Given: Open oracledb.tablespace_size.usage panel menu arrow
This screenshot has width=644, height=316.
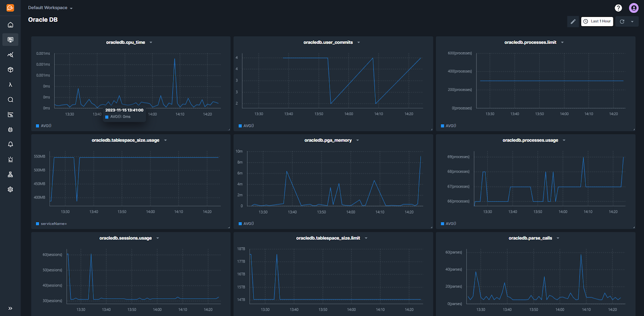Looking at the screenshot, I should 165,140.
